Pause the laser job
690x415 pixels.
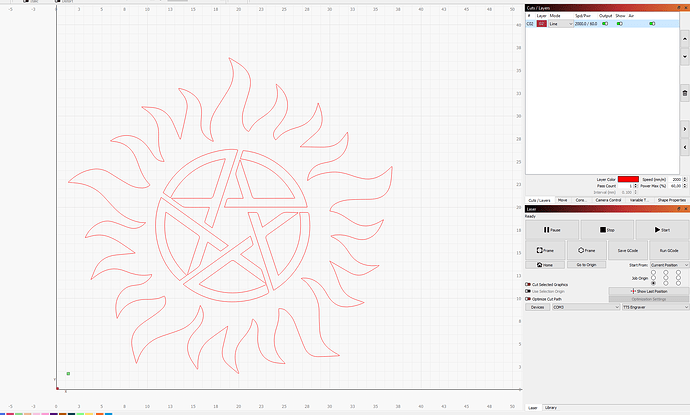(552, 230)
